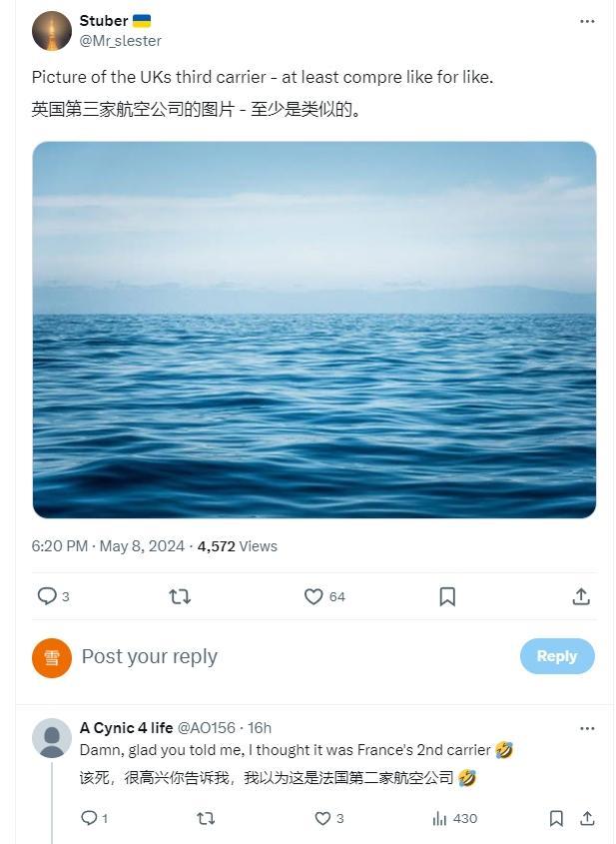The height and width of the screenshot is (844, 616).
Task: Open more options on Stuber's post
Action: point(587,21)
